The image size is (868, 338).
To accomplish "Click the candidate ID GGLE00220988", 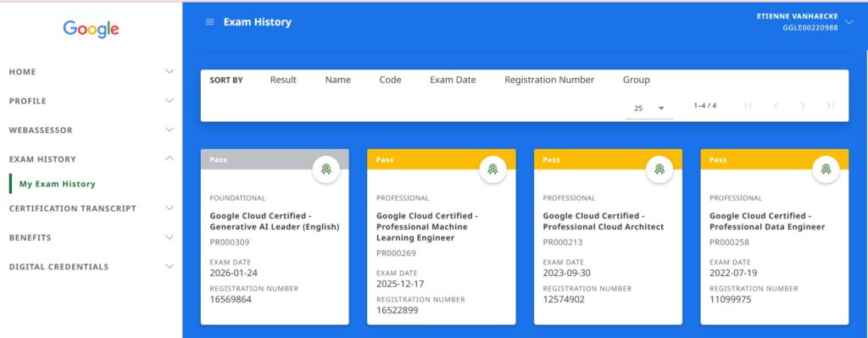I will pyautogui.click(x=810, y=27).
